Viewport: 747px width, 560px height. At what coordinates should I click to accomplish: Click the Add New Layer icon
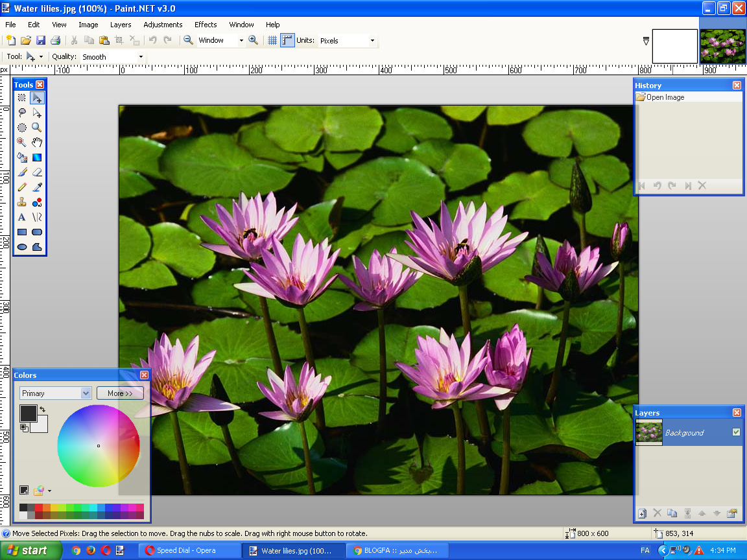[642, 513]
